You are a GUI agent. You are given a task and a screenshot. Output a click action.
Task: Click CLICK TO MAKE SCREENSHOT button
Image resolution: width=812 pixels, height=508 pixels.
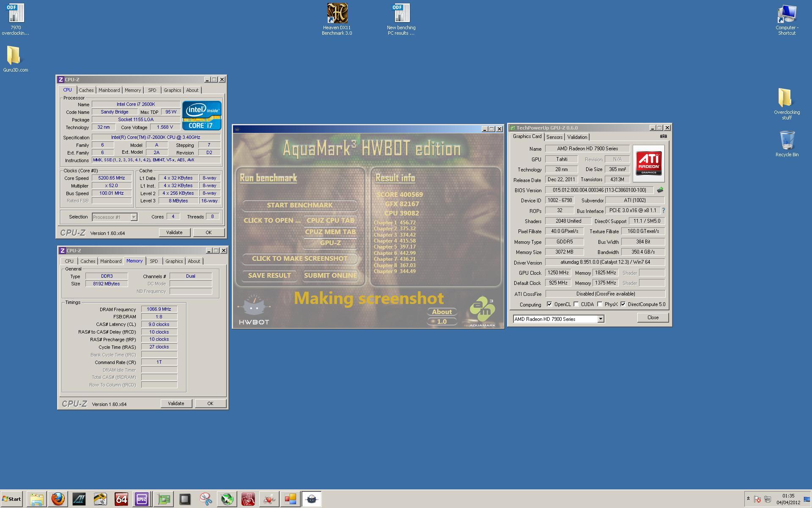[x=300, y=259]
